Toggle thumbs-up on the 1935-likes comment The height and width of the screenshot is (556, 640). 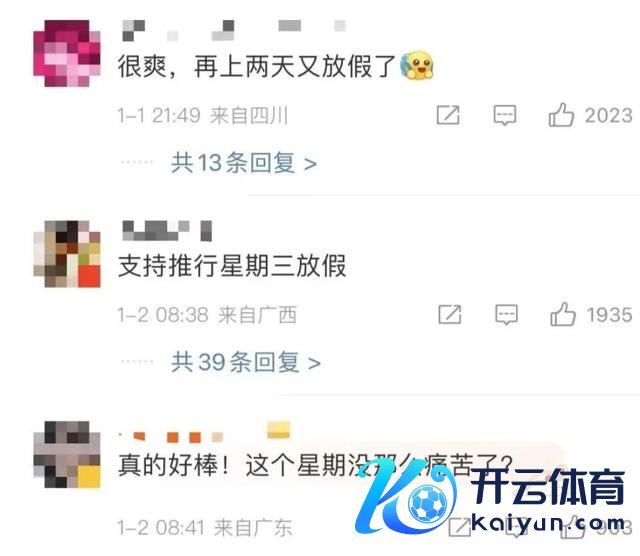pyautogui.click(x=563, y=314)
